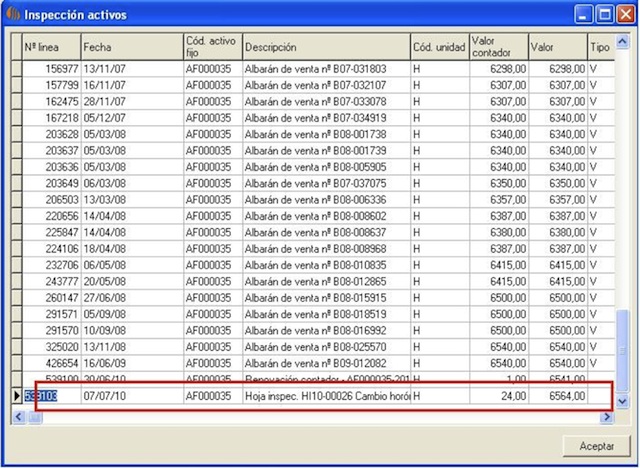This screenshot has width=640, height=468.
Task: Click the value 6564,00 in Valor column
Action: [x=556, y=396]
